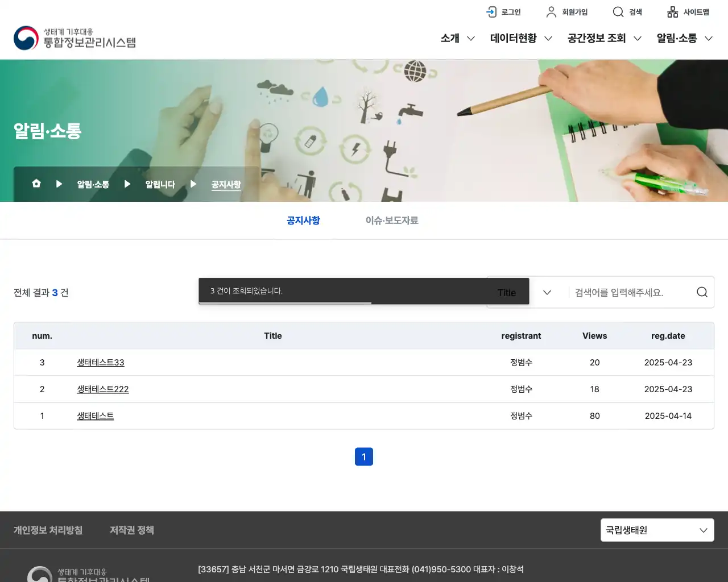The image size is (728, 582).
Task: Open the 국립생태원 related-sites dropdown
Action: point(657,530)
